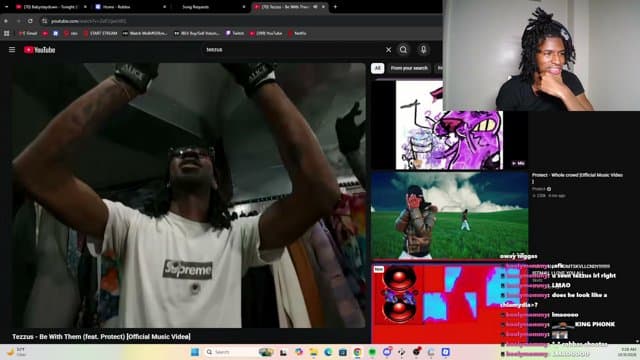Open the green Spotify icon in the taskbar
This screenshot has height=360, width=640.
tap(372, 352)
